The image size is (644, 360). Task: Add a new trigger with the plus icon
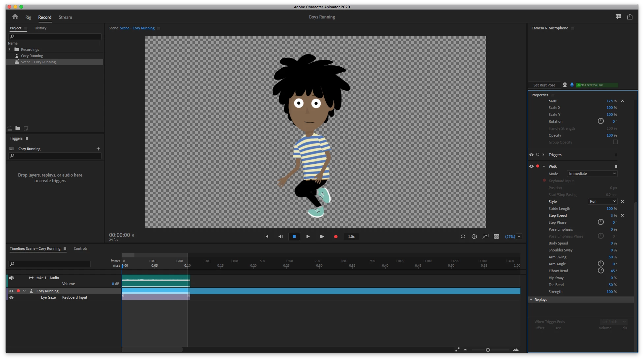98,149
